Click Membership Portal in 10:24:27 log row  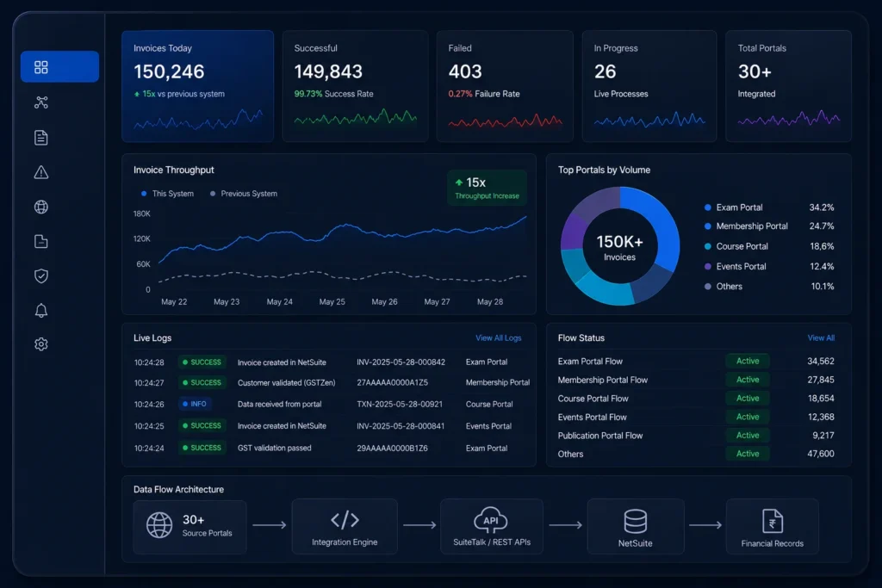pos(498,382)
